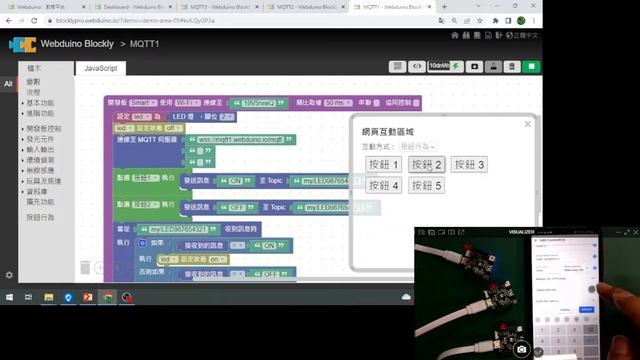Screen dimensions: 640x360
Task: Open the 50 ms sampling dropdown
Action: (338, 102)
